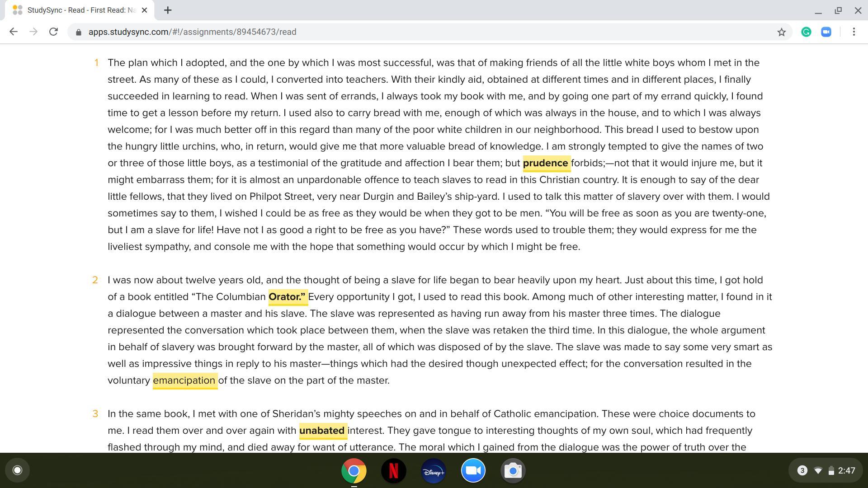Launch Netflix from the shelf
Screen dimensions: 868x488
393,471
